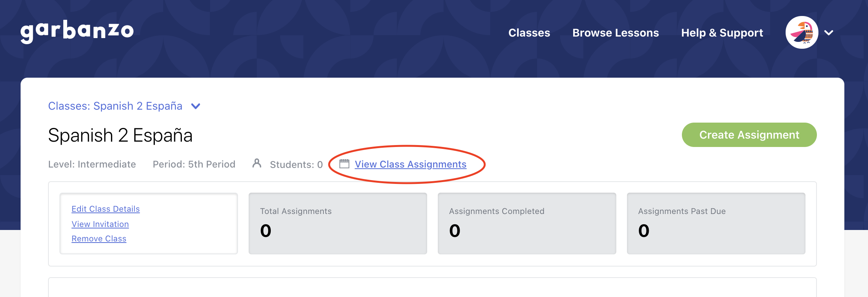Viewport: 868px width, 297px height.
Task: Click View Invitation
Action: [x=100, y=224]
